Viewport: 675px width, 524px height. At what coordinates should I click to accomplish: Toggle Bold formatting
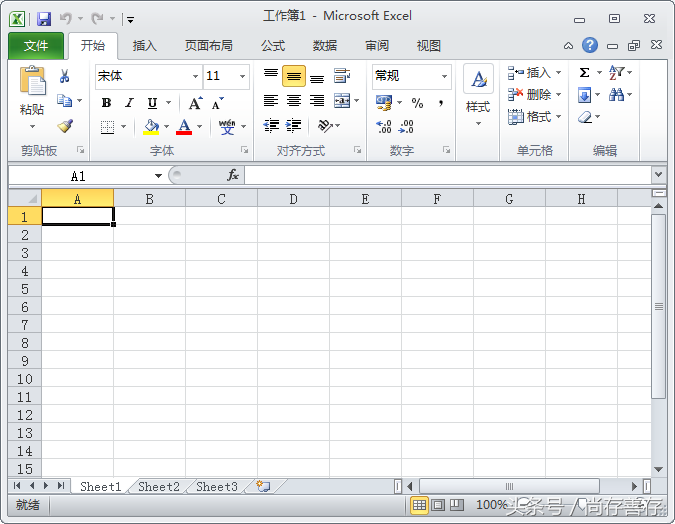point(106,103)
